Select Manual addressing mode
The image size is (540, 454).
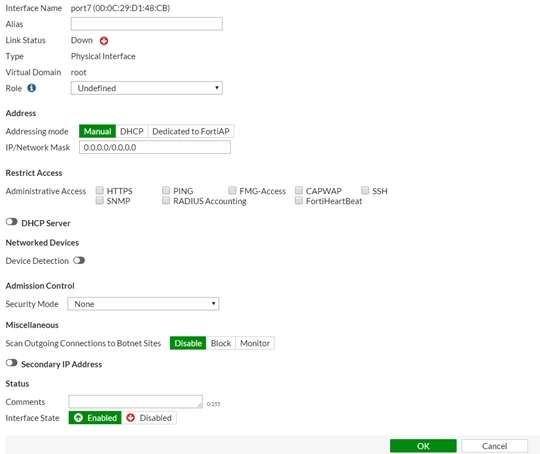[x=97, y=131]
